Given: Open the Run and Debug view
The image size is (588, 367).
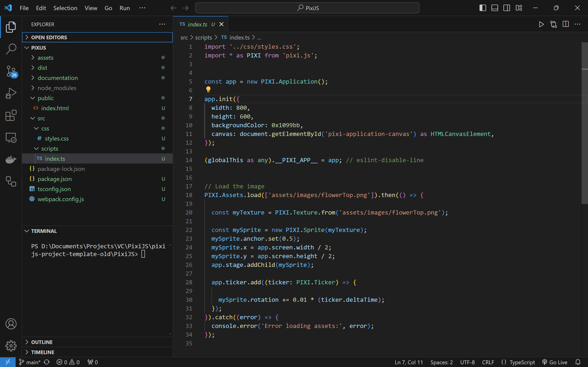Looking at the screenshot, I should pos(11,93).
